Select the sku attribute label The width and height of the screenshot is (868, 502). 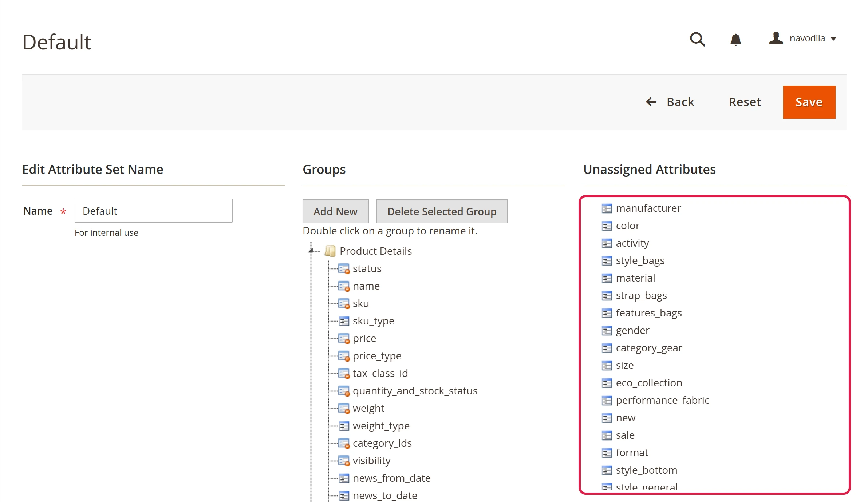click(361, 303)
